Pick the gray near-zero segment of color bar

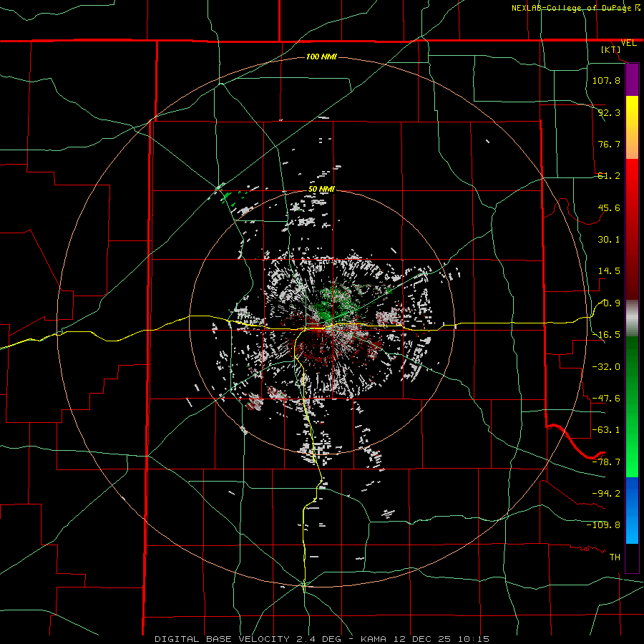pyautogui.click(x=632, y=318)
